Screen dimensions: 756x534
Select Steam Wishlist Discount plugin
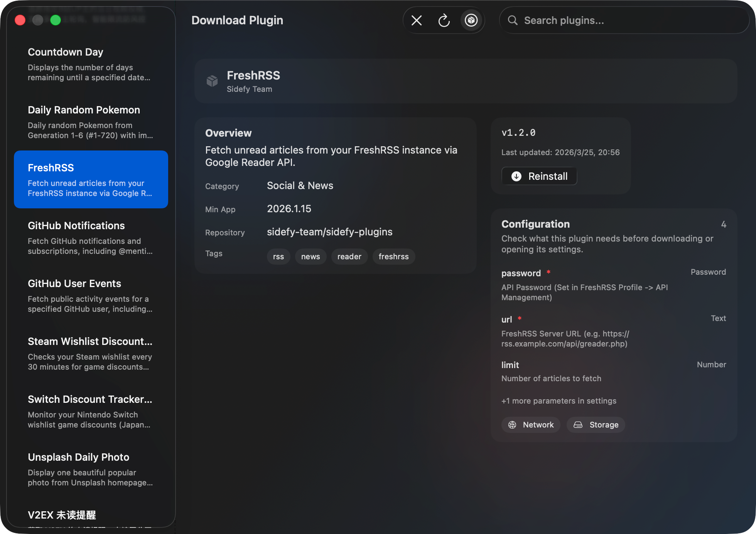coord(91,353)
